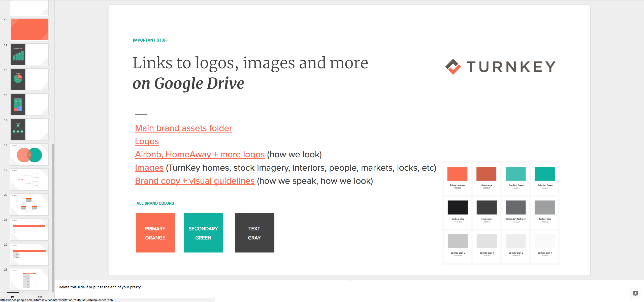Click the Selected Green swatch
This screenshot has height=302, width=644.
pos(544,174)
